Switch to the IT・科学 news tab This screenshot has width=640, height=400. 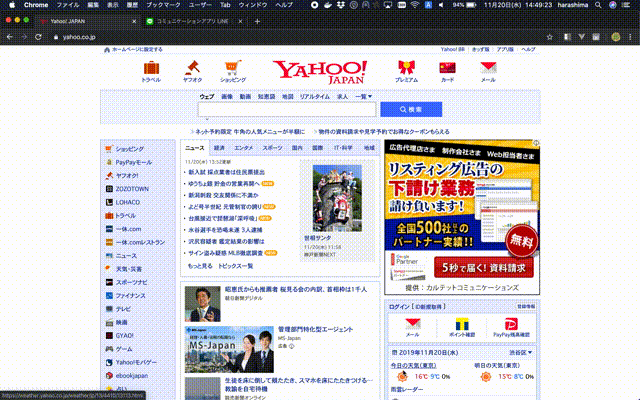point(343,148)
